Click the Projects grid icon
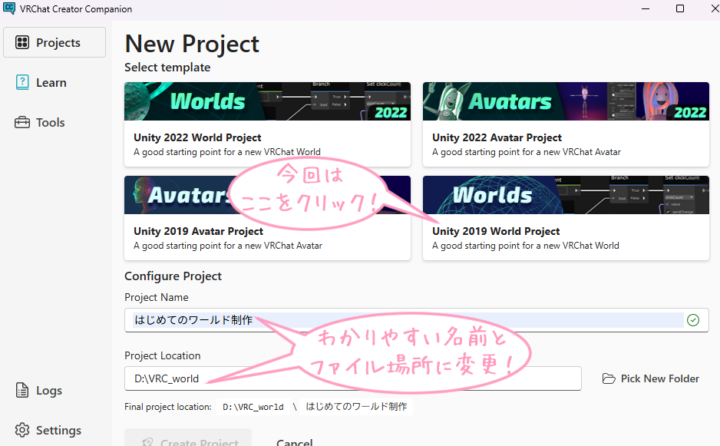Screen dimensions: 720x446 click(22, 42)
